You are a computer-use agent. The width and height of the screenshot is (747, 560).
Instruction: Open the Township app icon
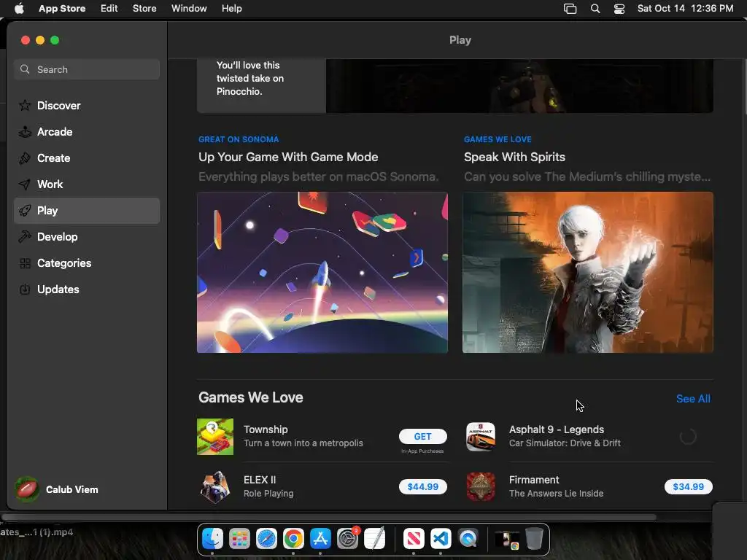(215, 437)
